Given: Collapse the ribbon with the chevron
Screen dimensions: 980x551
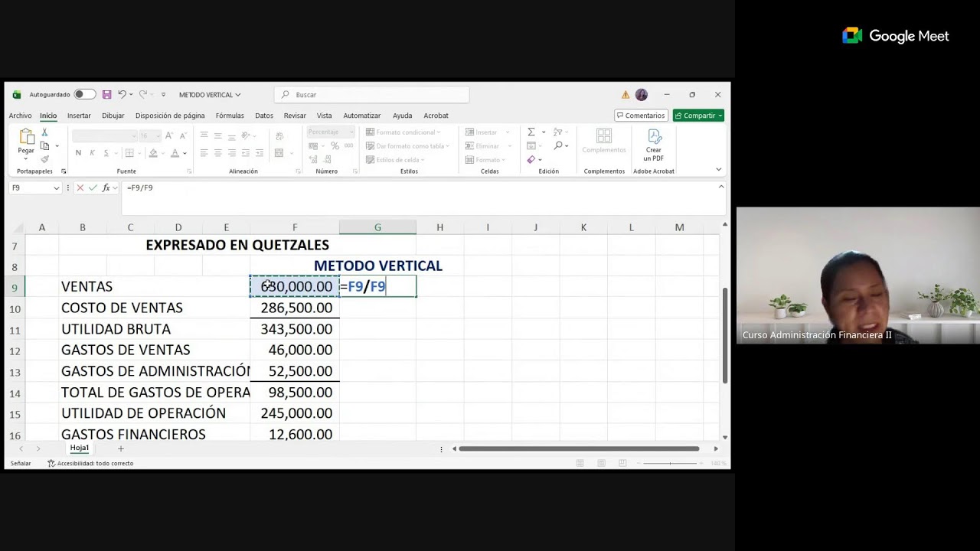Looking at the screenshot, I should tap(718, 170).
